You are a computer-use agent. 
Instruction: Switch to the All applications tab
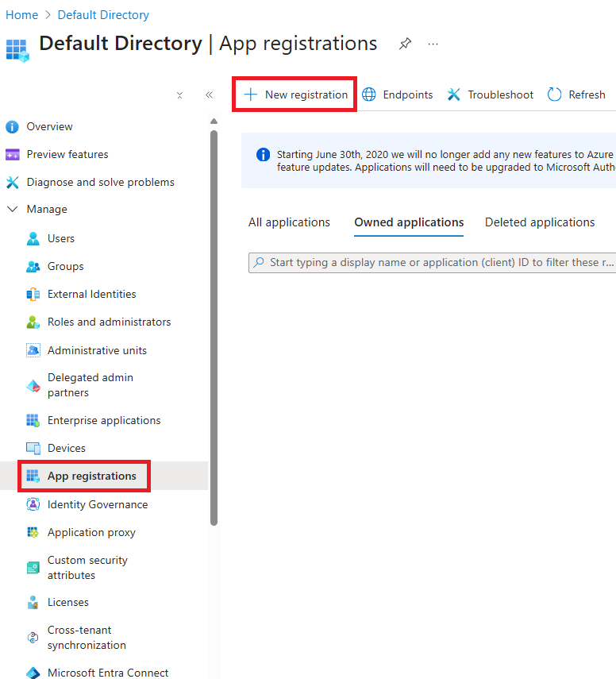point(289,222)
